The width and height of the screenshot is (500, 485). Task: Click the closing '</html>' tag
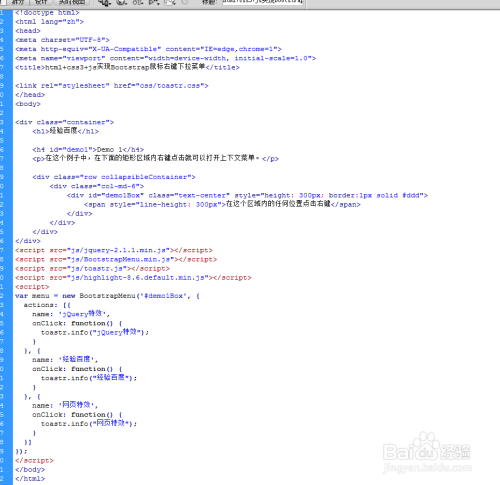pos(30,479)
